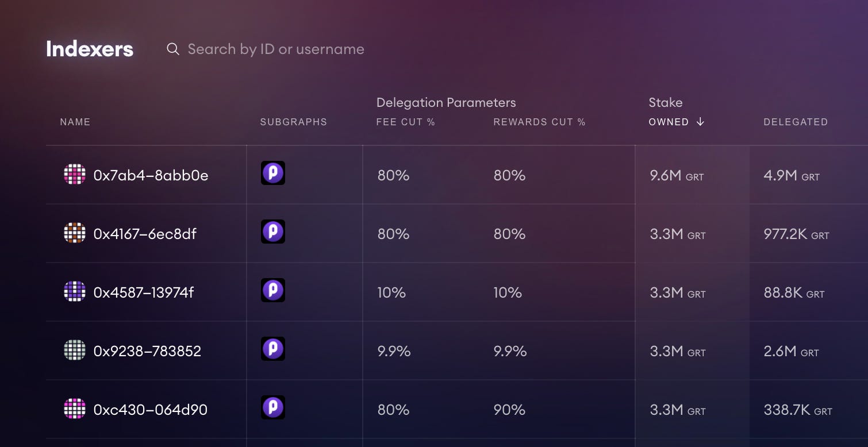This screenshot has height=447, width=868.
Task: Click the 0x9238–783852 gray identicon avatar
Action: point(75,350)
